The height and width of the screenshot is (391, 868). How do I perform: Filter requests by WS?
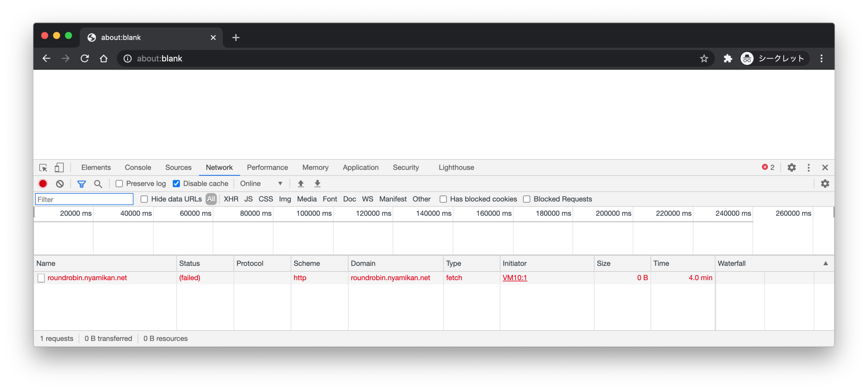(367, 199)
